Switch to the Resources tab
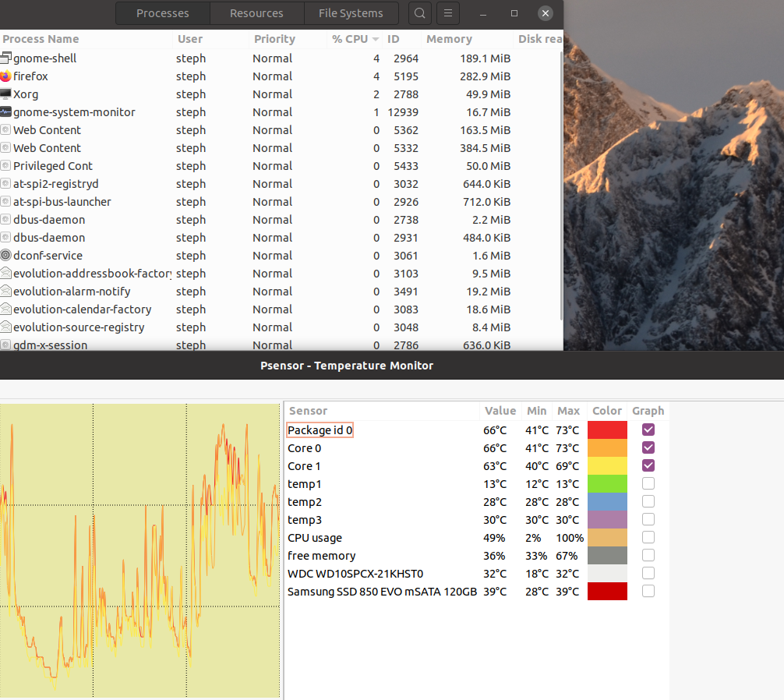The height and width of the screenshot is (700, 784). [256, 13]
